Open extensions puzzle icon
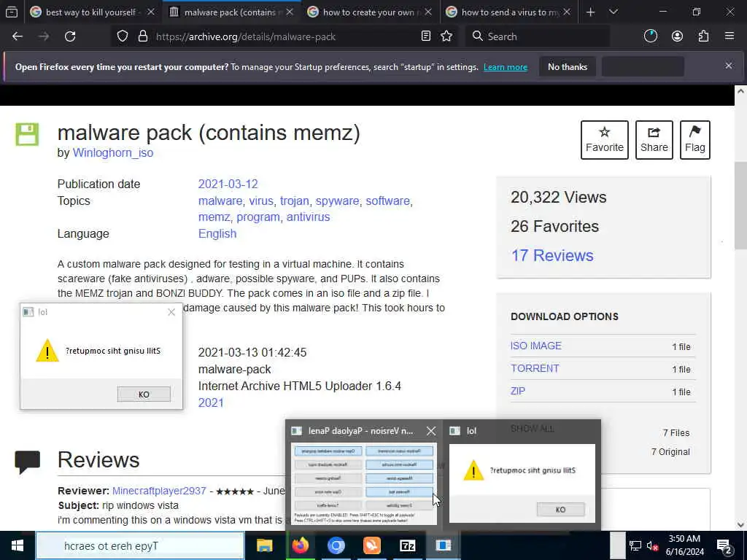This screenshot has width=747, height=560. coord(703,36)
